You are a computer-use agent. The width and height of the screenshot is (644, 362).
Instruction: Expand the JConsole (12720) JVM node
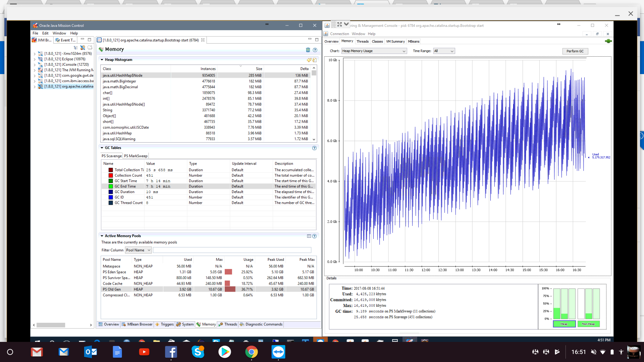35,65
